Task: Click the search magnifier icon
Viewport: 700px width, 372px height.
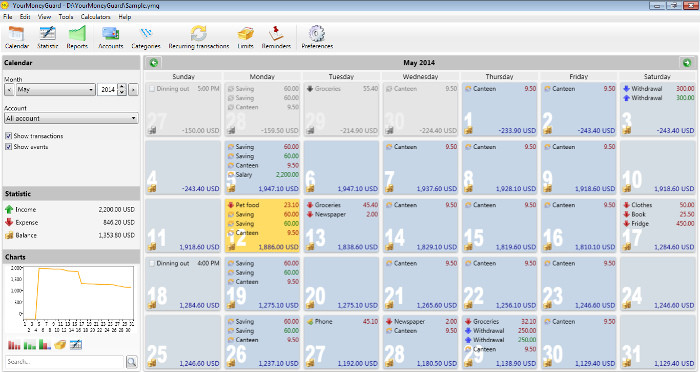Action: click(x=132, y=362)
